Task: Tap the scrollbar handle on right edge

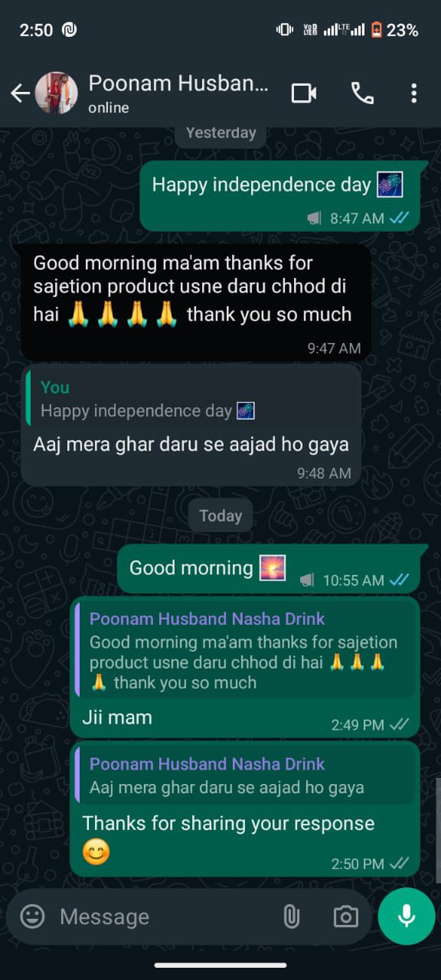Action: tap(437, 830)
